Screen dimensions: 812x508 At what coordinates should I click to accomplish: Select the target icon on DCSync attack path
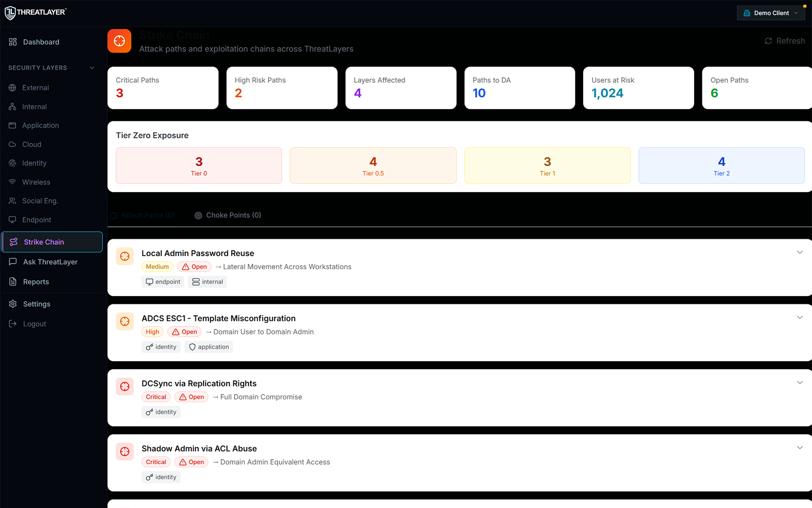pyautogui.click(x=125, y=386)
